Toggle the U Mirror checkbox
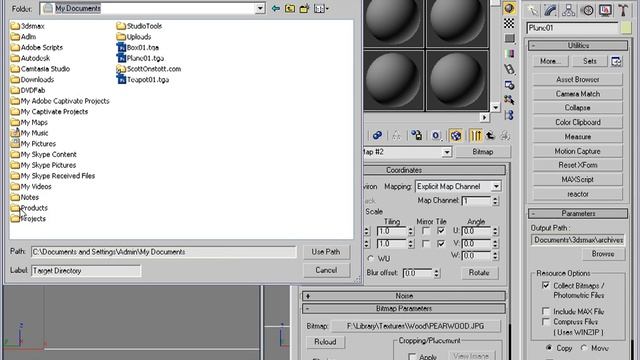Viewport: 640px width, 360px height. [x=426, y=231]
